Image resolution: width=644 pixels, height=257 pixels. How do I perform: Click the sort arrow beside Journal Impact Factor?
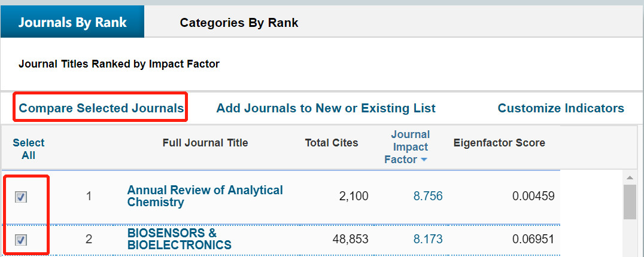pos(424,160)
